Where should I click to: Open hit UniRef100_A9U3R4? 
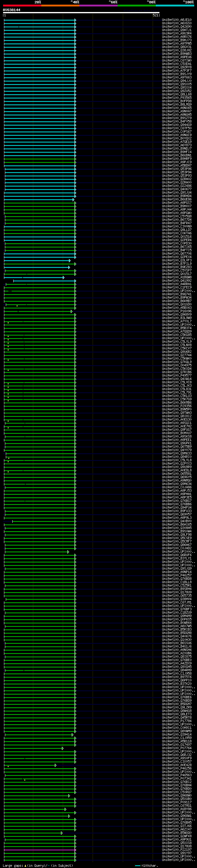[176, 33]
